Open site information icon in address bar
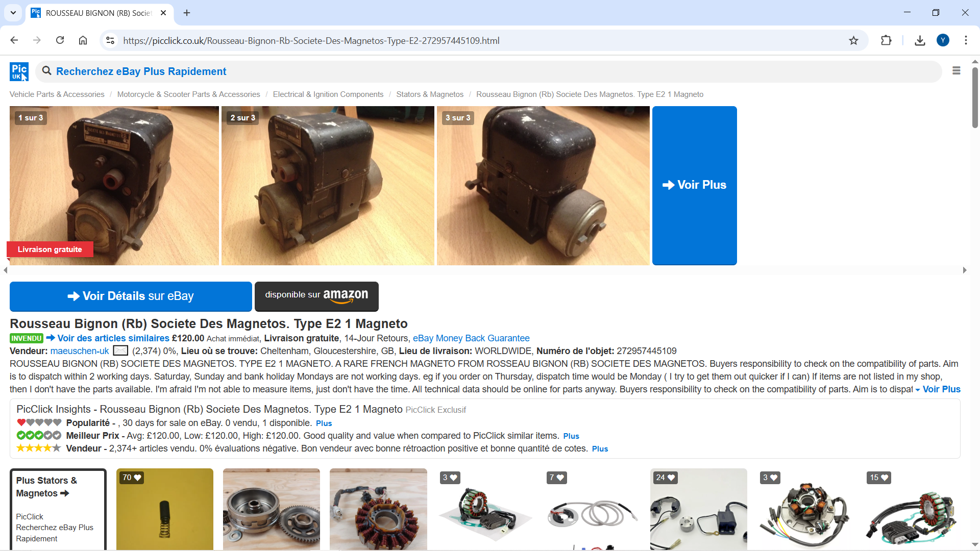Screen dimensions: 980x551 click(110, 40)
